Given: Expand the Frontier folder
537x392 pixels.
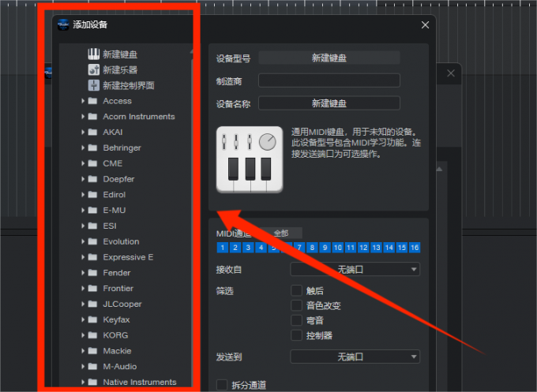Looking at the screenshot, I should [83, 289].
